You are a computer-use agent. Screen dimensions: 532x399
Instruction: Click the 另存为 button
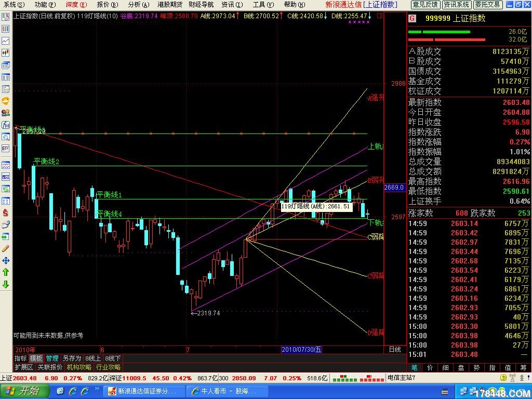pos(72,358)
